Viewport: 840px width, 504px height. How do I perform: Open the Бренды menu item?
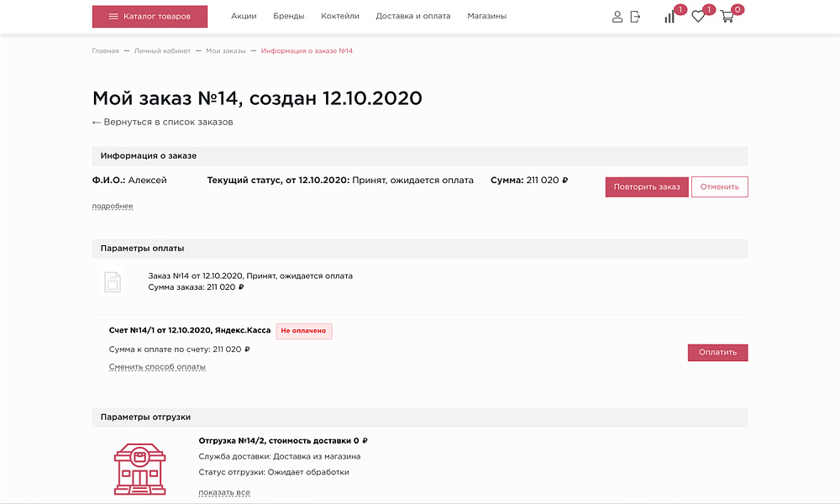pyautogui.click(x=289, y=15)
